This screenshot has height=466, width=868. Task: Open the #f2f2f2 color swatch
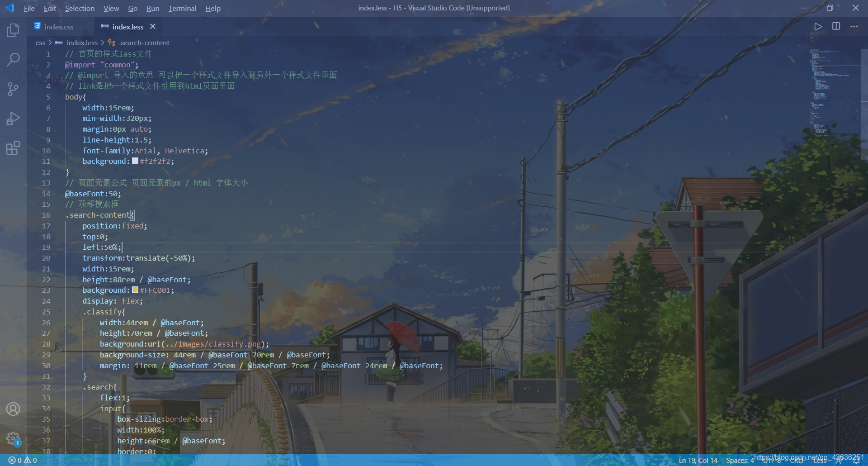tap(135, 161)
